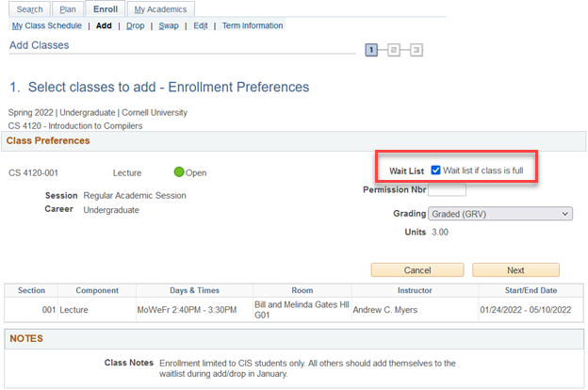Click the green Open status icon
Viewport: 588px width, 390px height.
179,172
